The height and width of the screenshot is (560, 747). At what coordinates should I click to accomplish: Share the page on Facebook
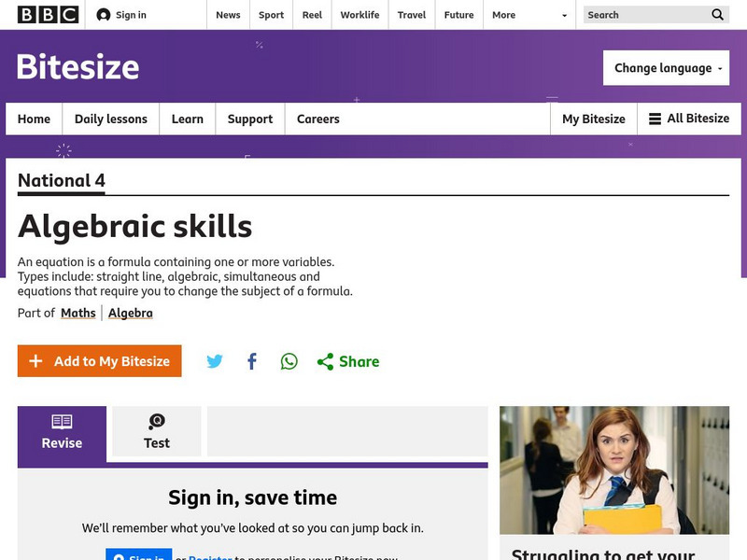[x=252, y=361]
